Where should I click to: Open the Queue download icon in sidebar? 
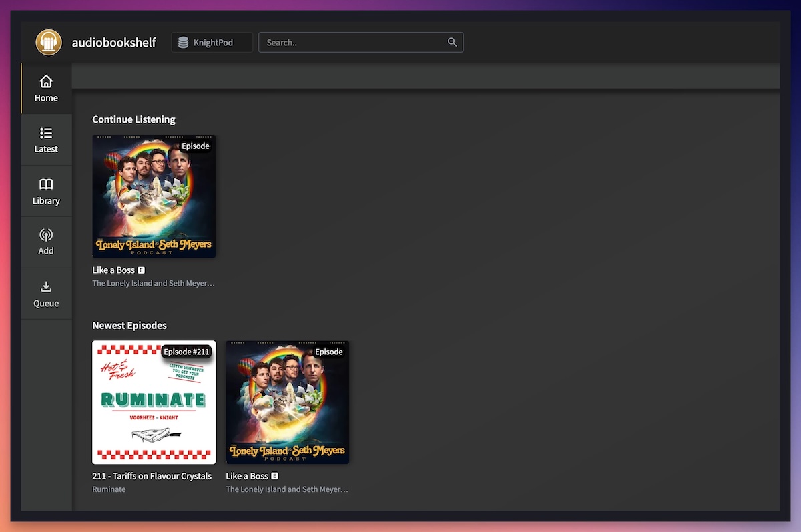46,287
